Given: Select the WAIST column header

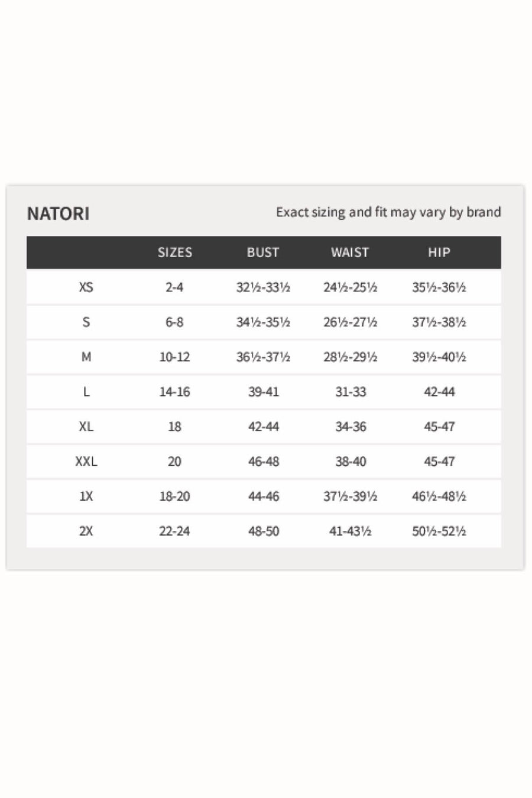Looking at the screenshot, I should click(350, 252).
